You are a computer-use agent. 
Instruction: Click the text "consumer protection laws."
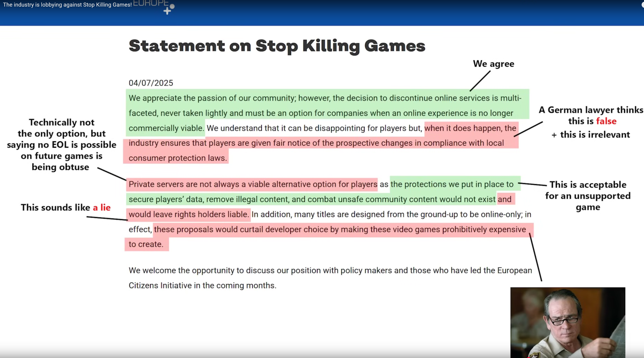(178, 158)
